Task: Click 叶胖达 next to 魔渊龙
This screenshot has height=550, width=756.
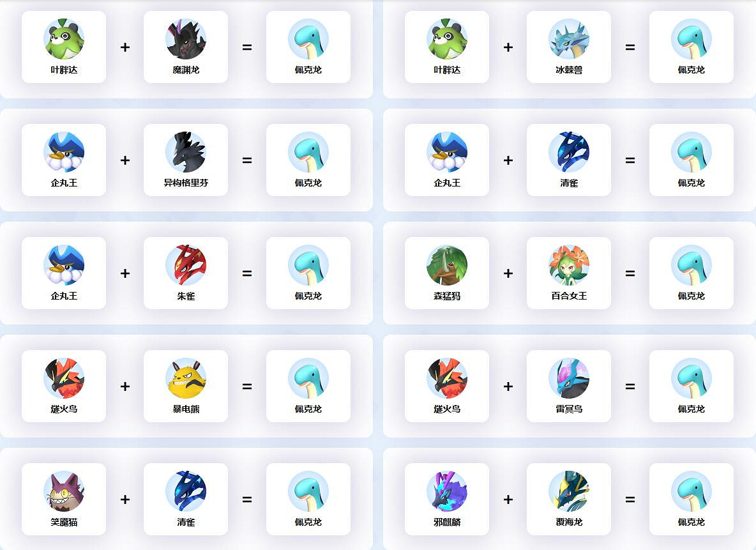Action: (x=64, y=47)
